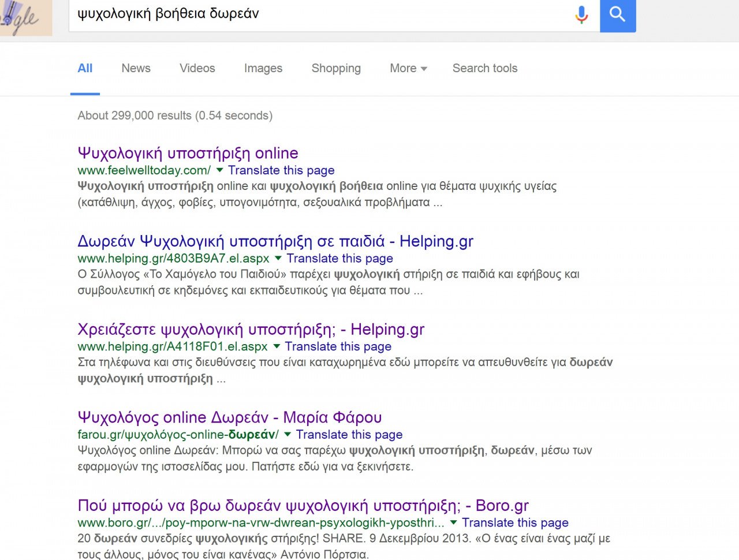Screen dimensions: 739x560
Task: Click the www.boro.gr/.../poy-mporw-na-vrw URL text
Action: [261, 522]
